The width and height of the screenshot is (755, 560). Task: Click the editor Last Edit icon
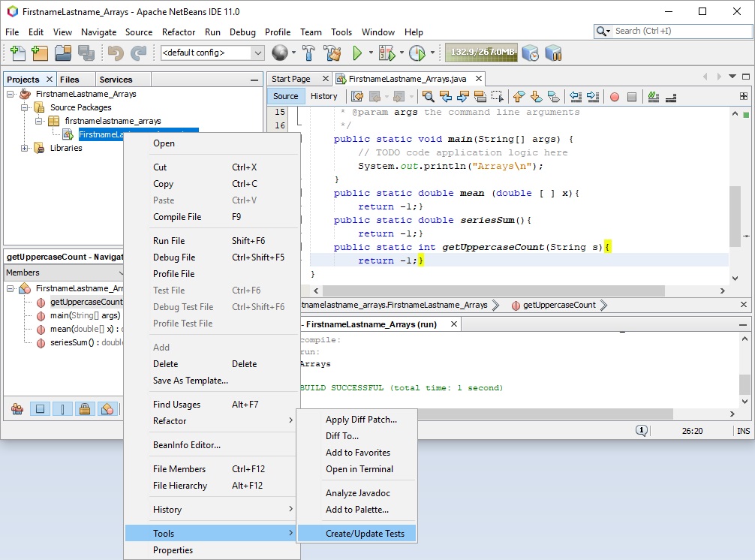[x=356, y=97]
